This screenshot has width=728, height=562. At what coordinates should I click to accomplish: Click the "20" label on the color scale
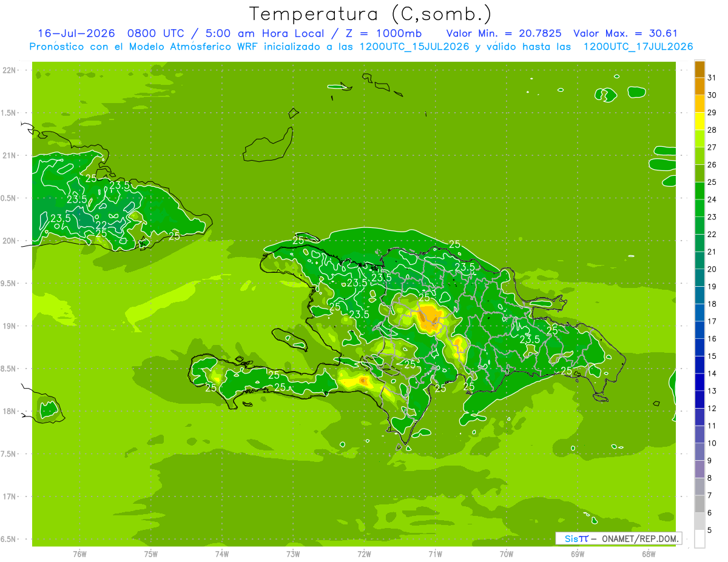point(712,269)
